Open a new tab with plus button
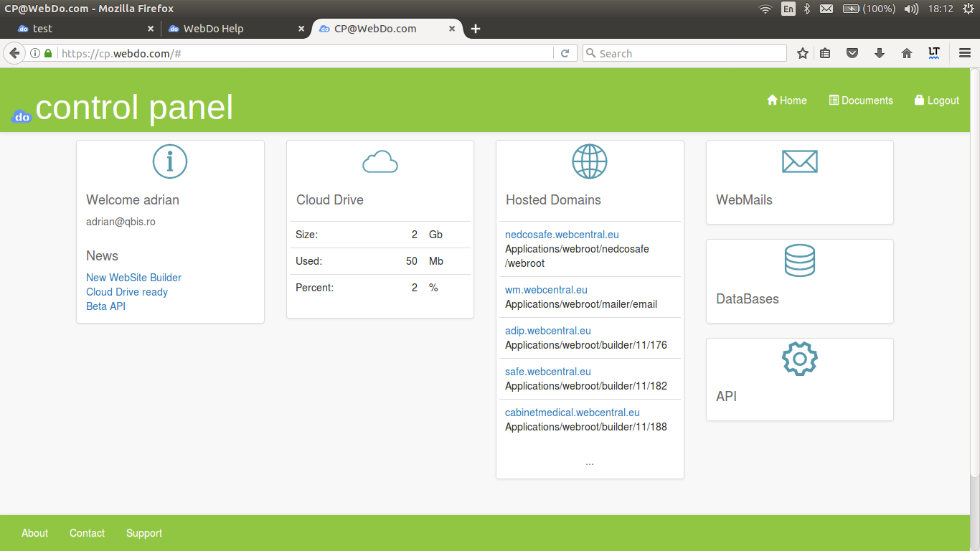This screenshot has width=980, height=551. click(x=475, y=29)
